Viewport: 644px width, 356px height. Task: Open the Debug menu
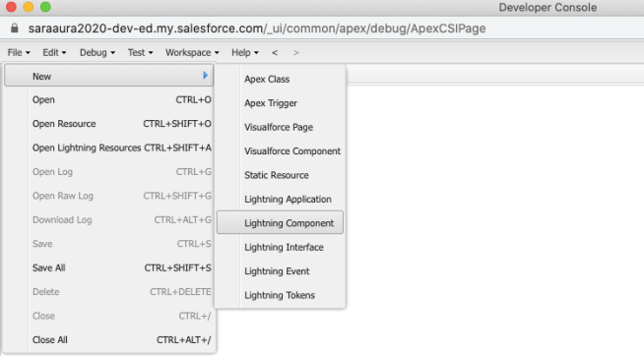click(x=97, y=52)
